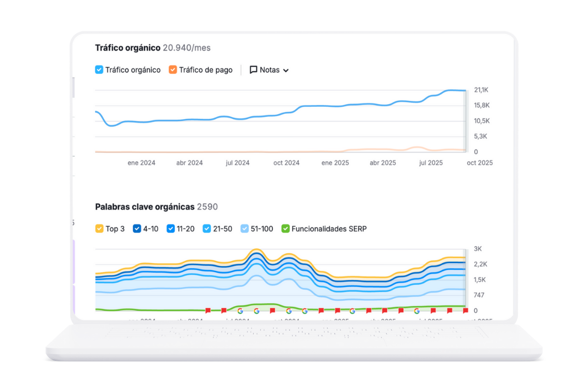The image size is (588, 392).
Task: Toggle the 21-50 position checkbox
Action: (207, 229)
